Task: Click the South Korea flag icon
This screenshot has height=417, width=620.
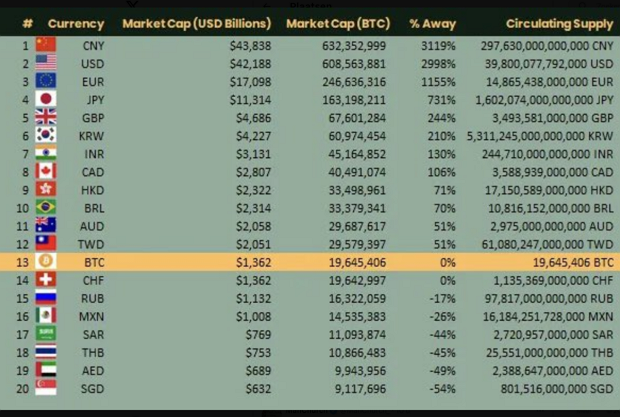Action: 45,135
